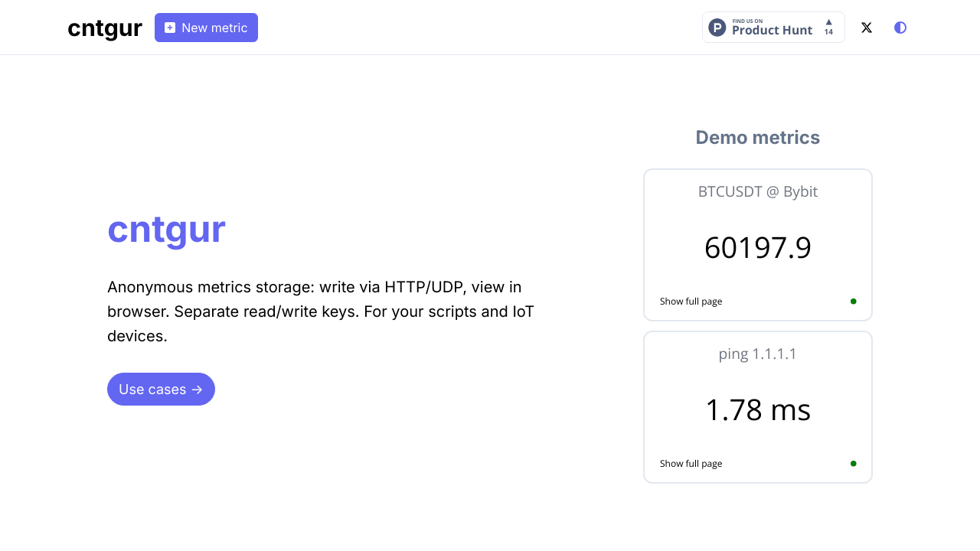Viewport: 980px width, 551px height.
Task: Click the large purple cntgur heading
Action: (x=166, y=230)
